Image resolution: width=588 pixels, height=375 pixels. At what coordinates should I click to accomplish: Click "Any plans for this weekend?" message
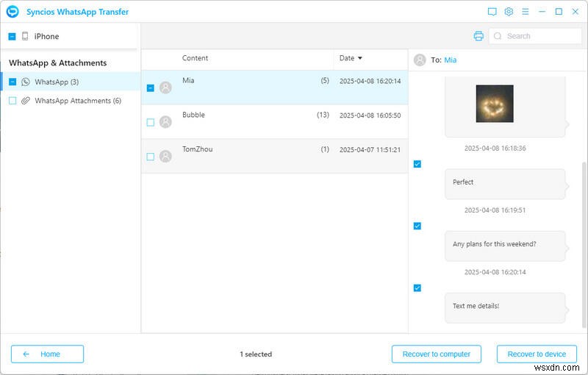505,246
